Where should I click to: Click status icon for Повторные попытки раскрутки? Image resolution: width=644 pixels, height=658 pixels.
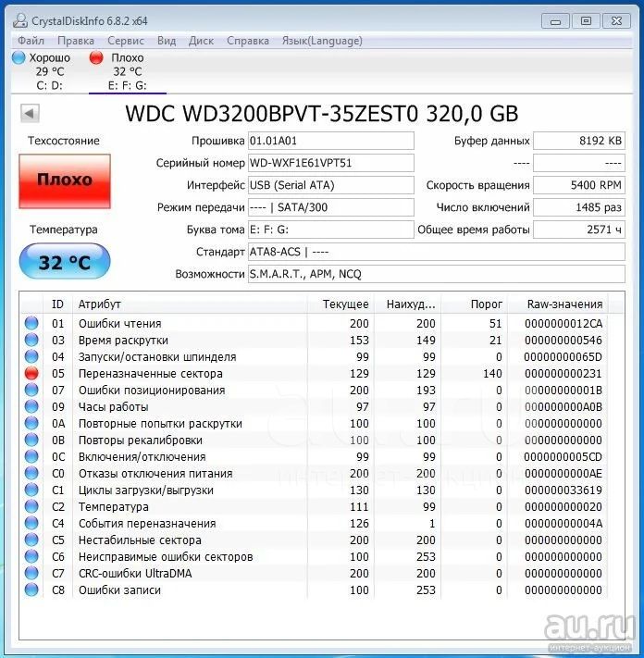click(x=31, y=423)
